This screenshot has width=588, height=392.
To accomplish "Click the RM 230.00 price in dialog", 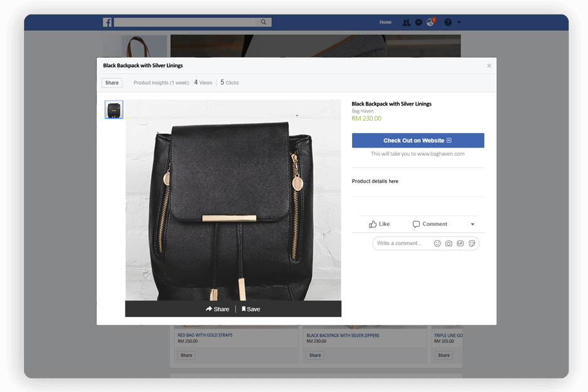I will click(366, 119).
